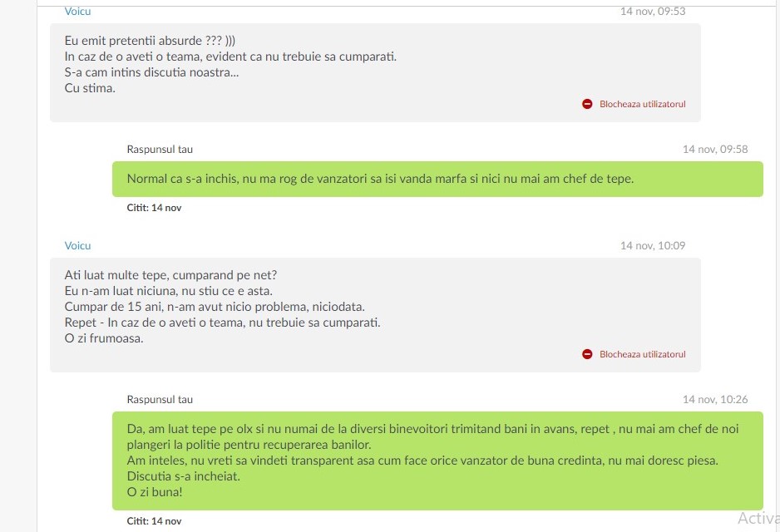Select the green 'Normal ca s-a inchis' reply bubble
Screen dimensions: 780x532
click(437, 179)
